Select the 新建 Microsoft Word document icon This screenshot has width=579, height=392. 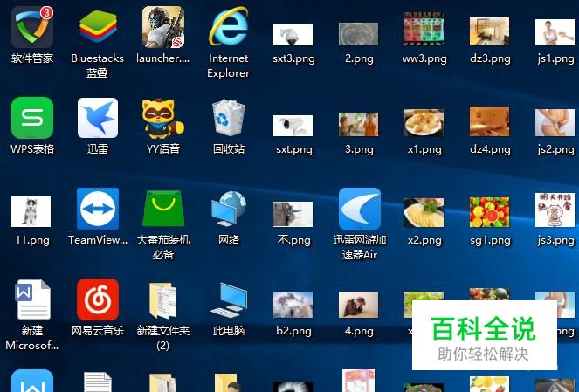click(32, 299)
